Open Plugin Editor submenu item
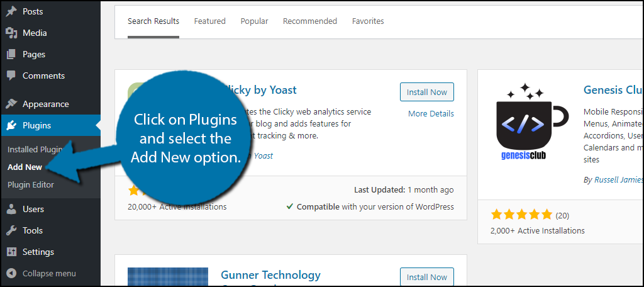The image size is (644, 287). click(x=31, y=185)
